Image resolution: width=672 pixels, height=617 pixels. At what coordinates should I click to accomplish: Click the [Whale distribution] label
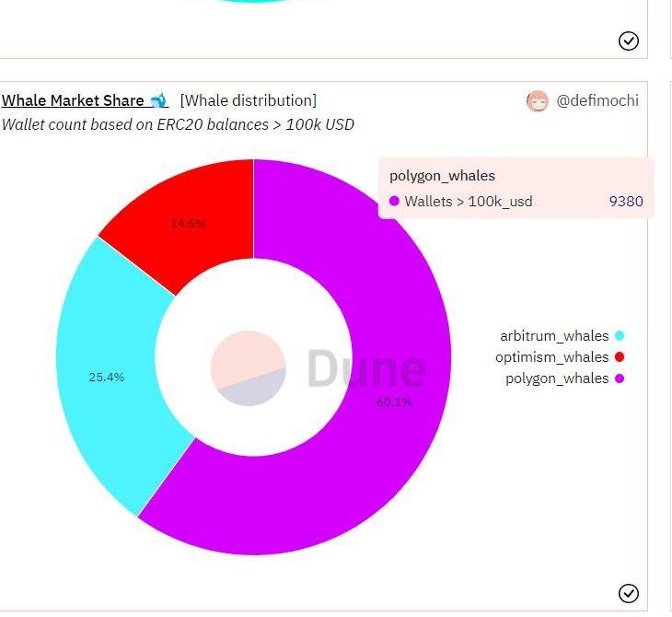click(x=248, y=100)
